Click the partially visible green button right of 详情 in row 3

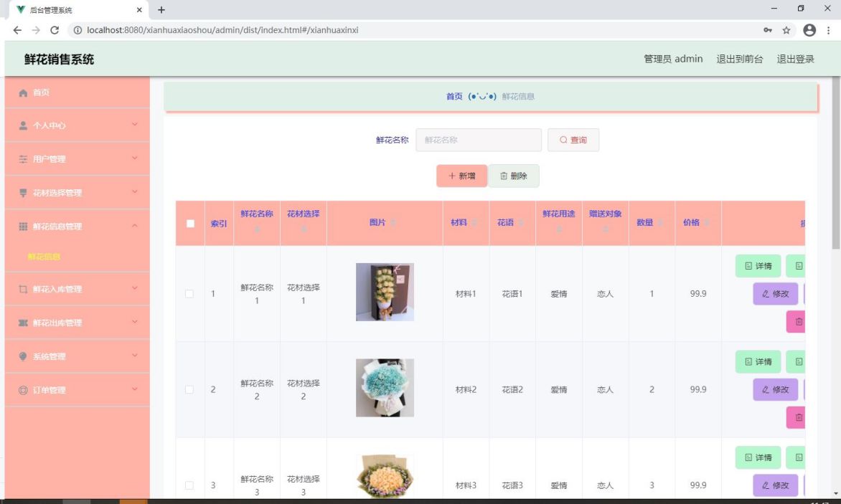796,458
